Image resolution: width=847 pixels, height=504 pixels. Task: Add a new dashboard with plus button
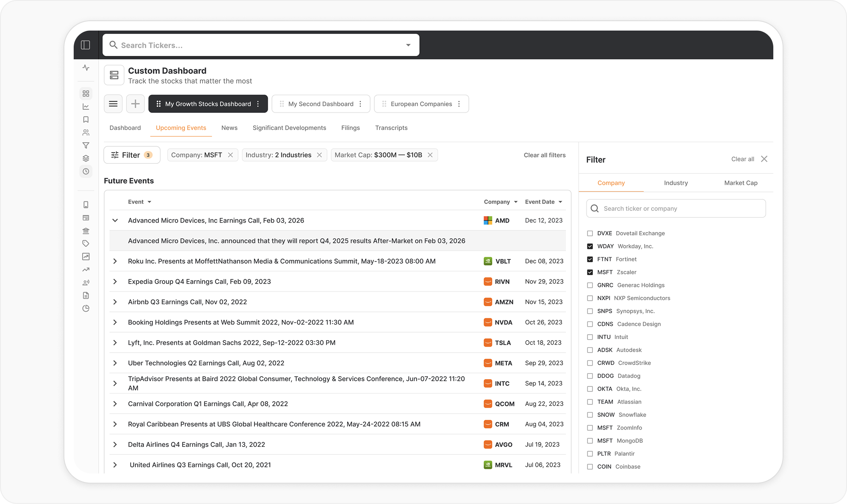tap(136, 104)
